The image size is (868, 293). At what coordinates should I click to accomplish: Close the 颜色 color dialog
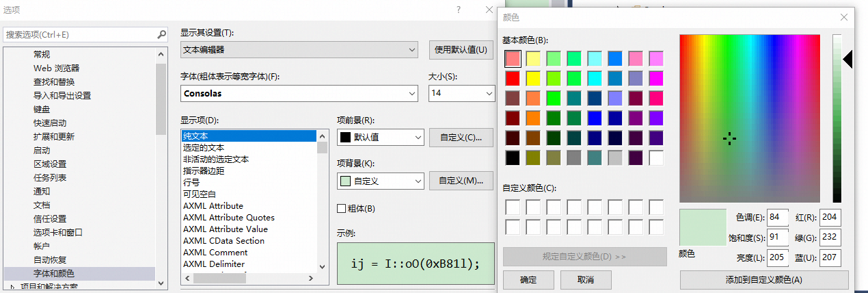click(844, 17)
